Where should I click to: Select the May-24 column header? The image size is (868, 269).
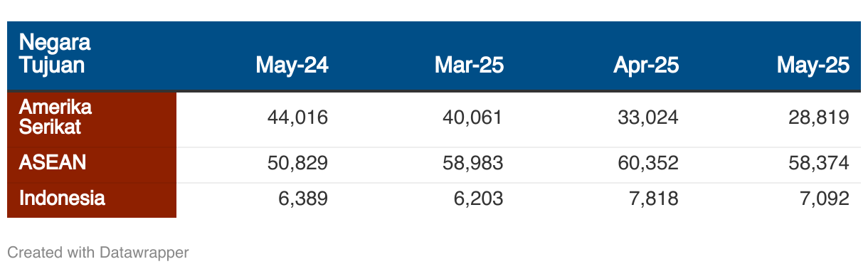[x=292, y=65]
